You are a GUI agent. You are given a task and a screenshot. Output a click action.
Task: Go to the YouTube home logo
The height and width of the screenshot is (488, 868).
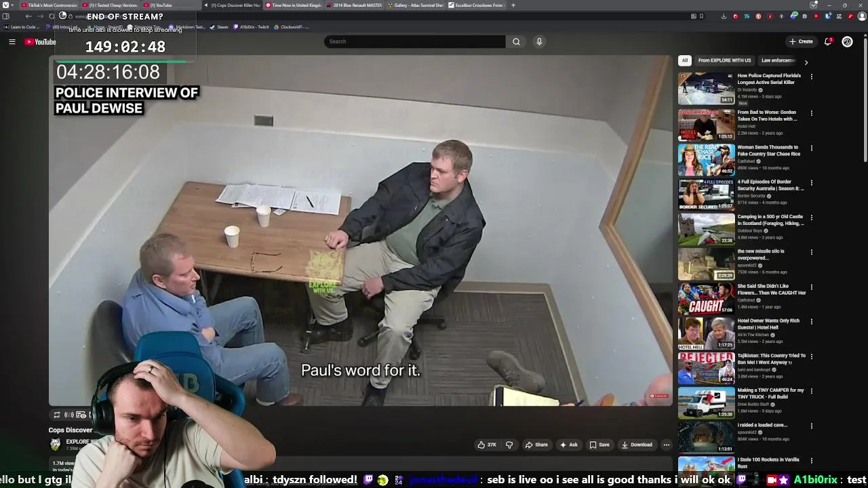[40, 42]
